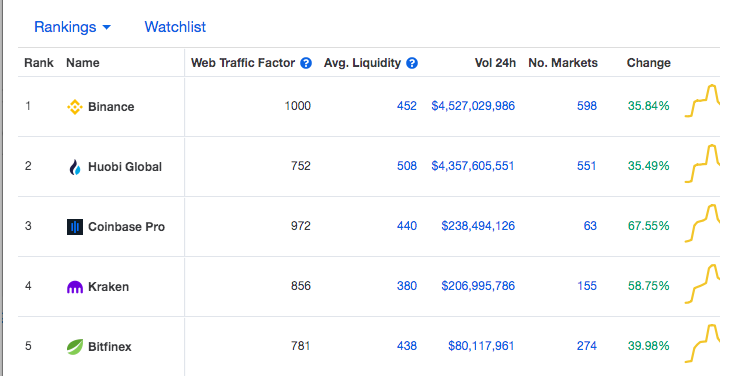Click Bitfinex volume $80,117,961
This screenshot has height=376, width=735.
pos(481,346)
